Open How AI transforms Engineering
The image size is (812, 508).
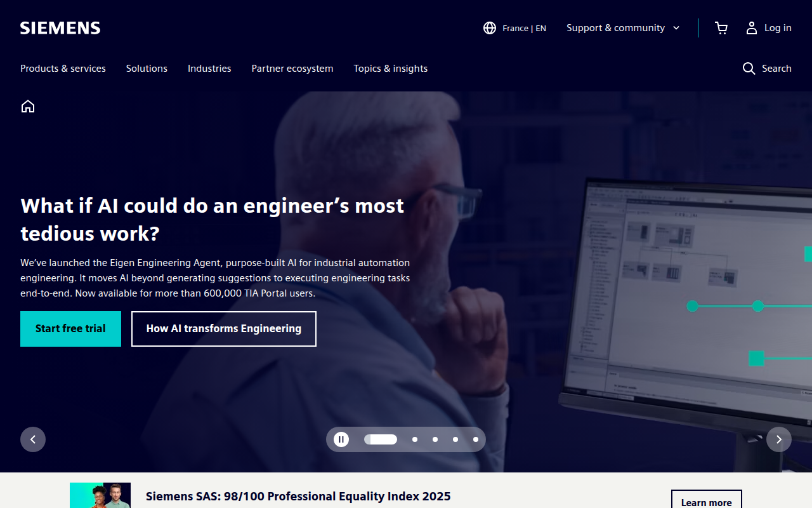coord(224,329)
